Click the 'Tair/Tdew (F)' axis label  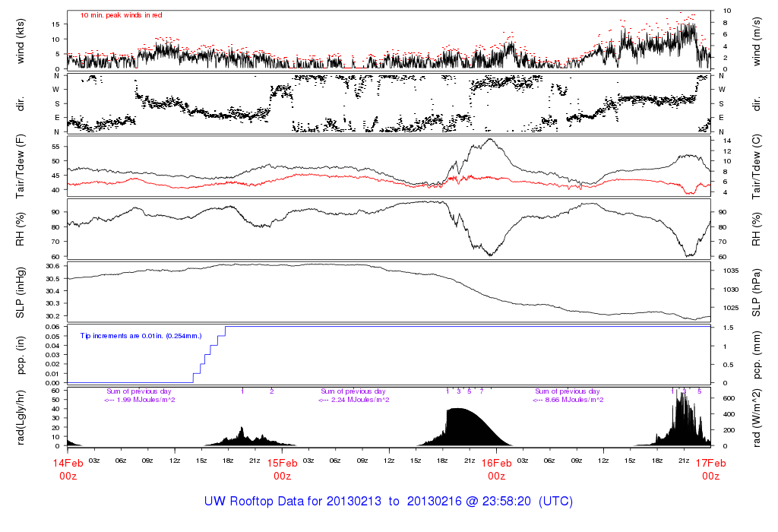click(x=21, y=168)
